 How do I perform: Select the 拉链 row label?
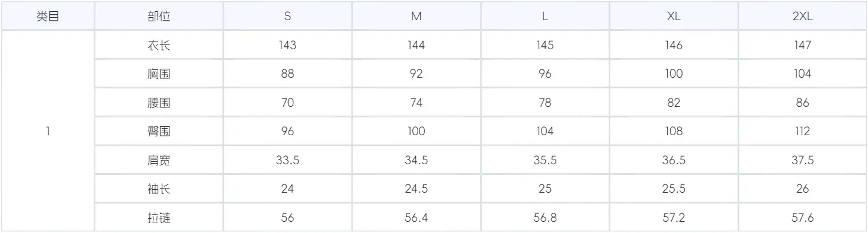(159, 218)
